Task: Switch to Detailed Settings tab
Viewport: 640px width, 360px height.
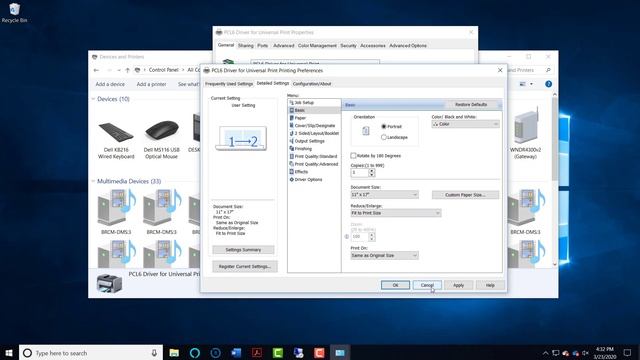Action: click(273, 83)
